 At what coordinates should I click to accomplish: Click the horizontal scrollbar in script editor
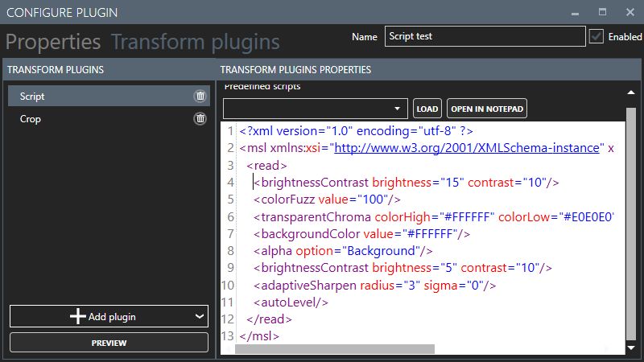(x=335, y=349)
